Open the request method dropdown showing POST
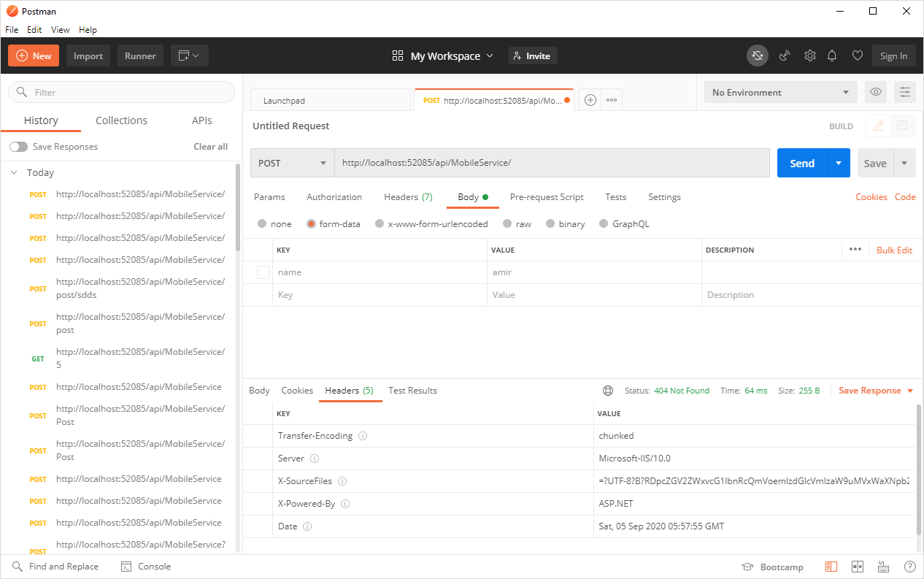 pyautogui.click(x=291, y=162)
